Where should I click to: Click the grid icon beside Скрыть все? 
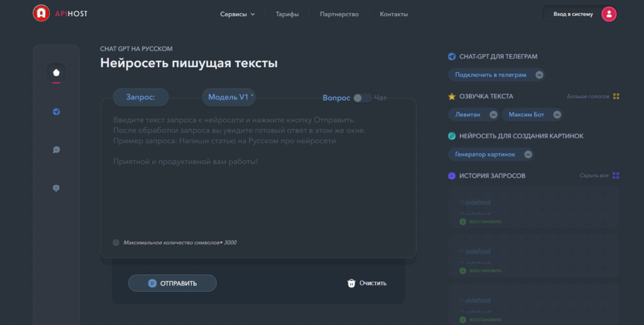point(616,175)
